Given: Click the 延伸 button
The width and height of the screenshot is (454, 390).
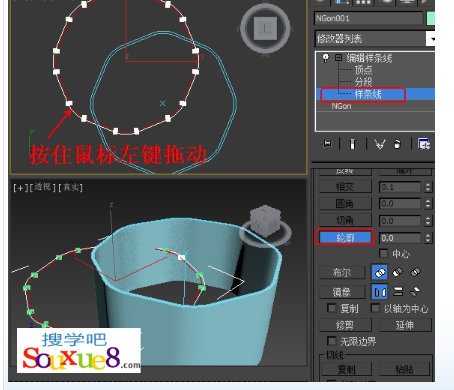Looking at the screenshot, I should tap(405, 325).
